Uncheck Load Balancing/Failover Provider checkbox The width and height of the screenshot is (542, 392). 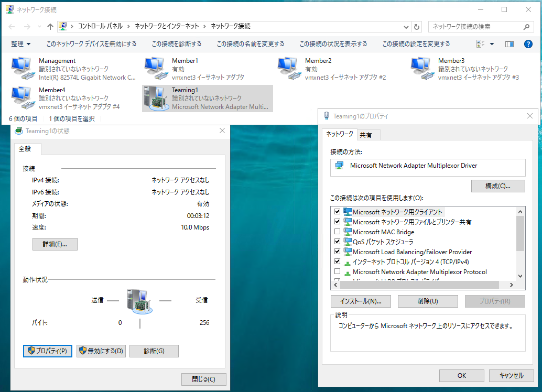tap(338, 252)
